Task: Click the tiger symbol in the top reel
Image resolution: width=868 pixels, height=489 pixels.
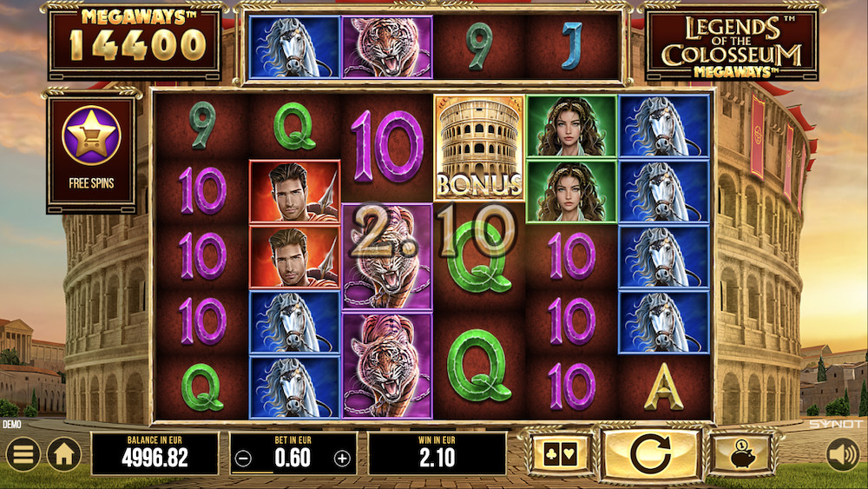Action: tap(387, 47)
